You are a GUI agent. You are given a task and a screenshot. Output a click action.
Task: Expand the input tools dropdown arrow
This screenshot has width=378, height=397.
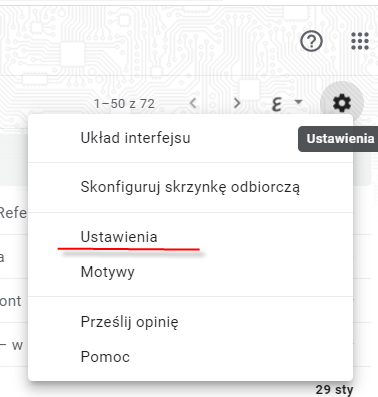coord(299,102)
